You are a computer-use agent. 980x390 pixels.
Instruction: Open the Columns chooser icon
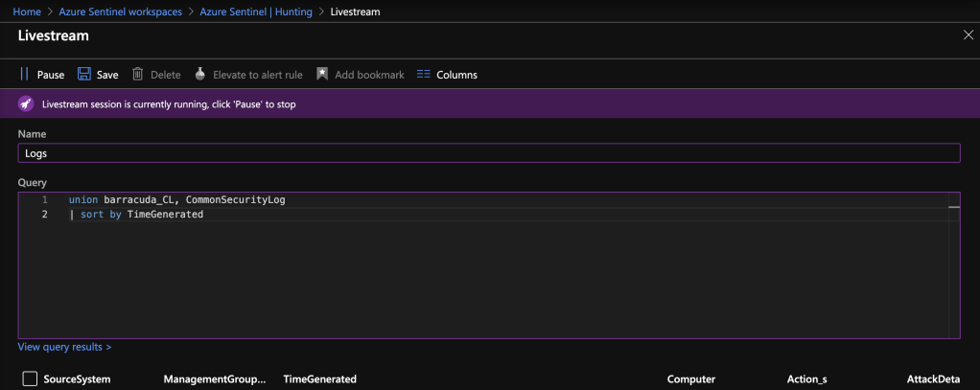424,74
